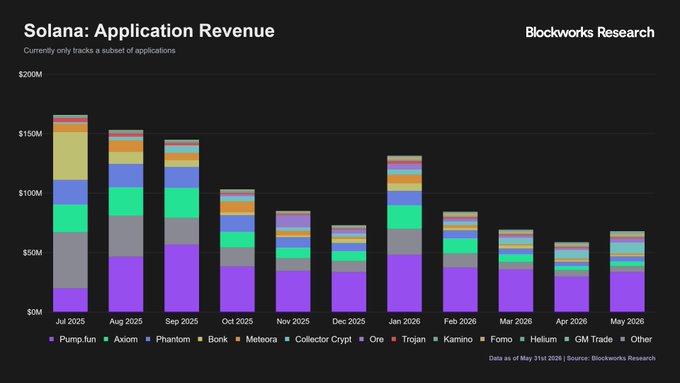The image size is (680, 383).
Task: Click the purple Pump.fun segment in Jan 2026
Action: [x=404, y=283]
